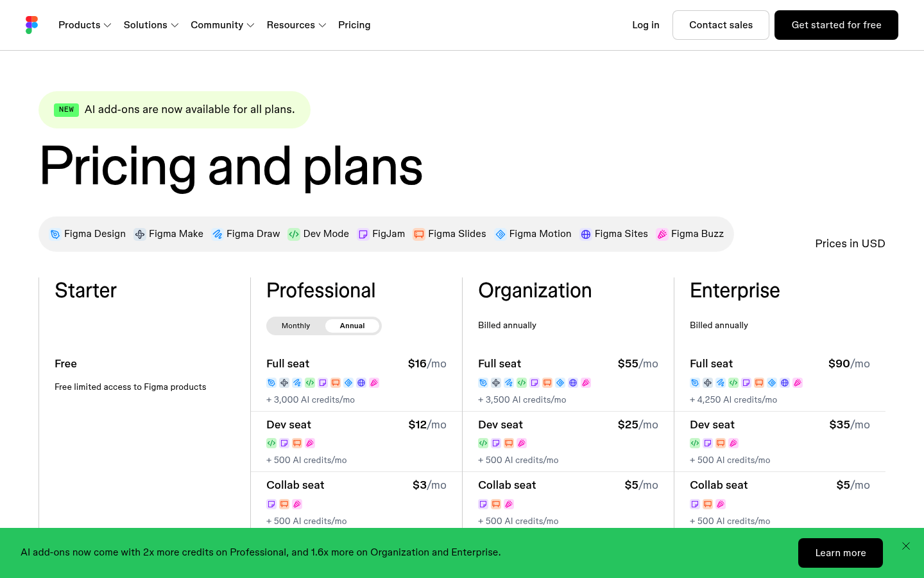Click the Figma Make icon in the product bar
This screenshot has height=578, width=924.
140,234
